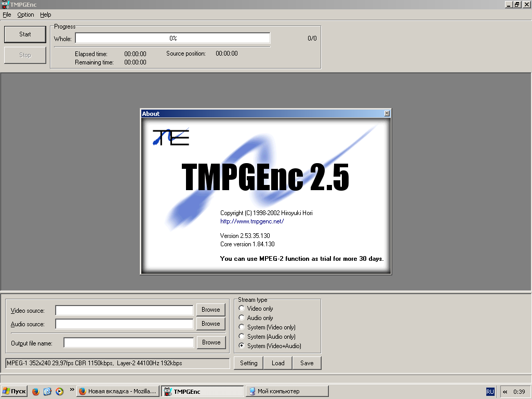The height and width of the screenshot is (399, 532).
Task: Browse for a Video source file
Action: point(211,310)
